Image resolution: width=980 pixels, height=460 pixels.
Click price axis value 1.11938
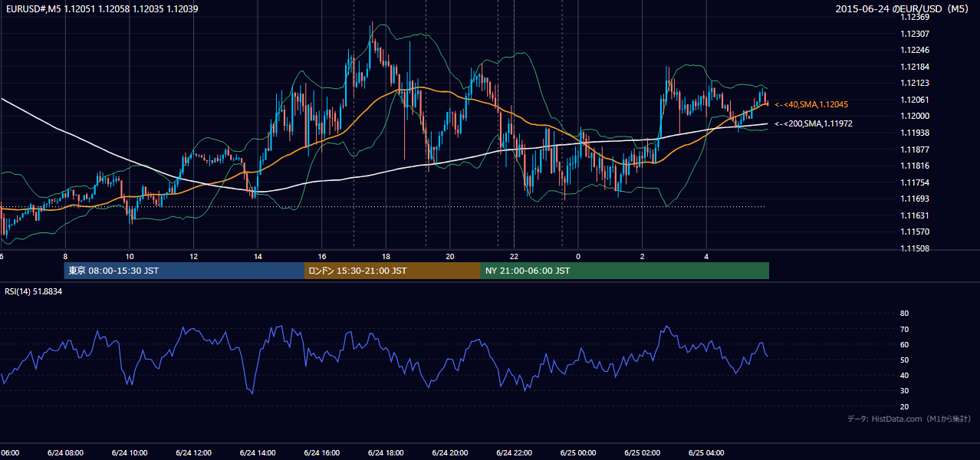coord(914,133)
